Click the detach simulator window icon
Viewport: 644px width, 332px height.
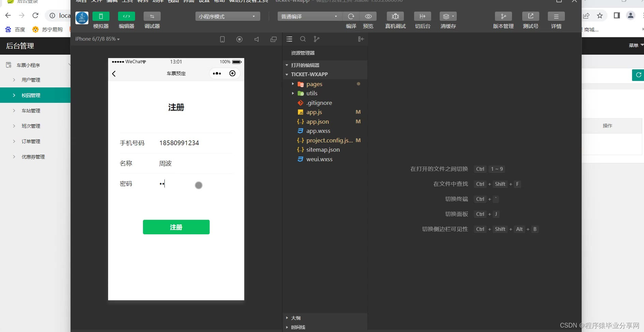click(x=274, y=39)
